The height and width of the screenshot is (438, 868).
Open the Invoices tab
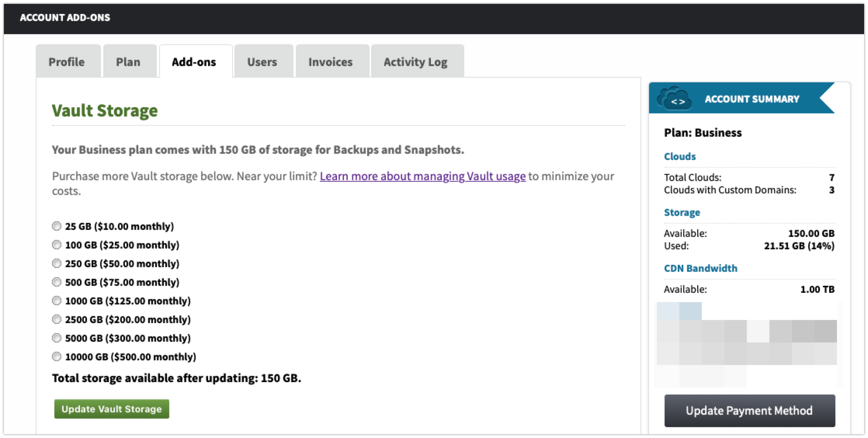click(x=332, y=61)
